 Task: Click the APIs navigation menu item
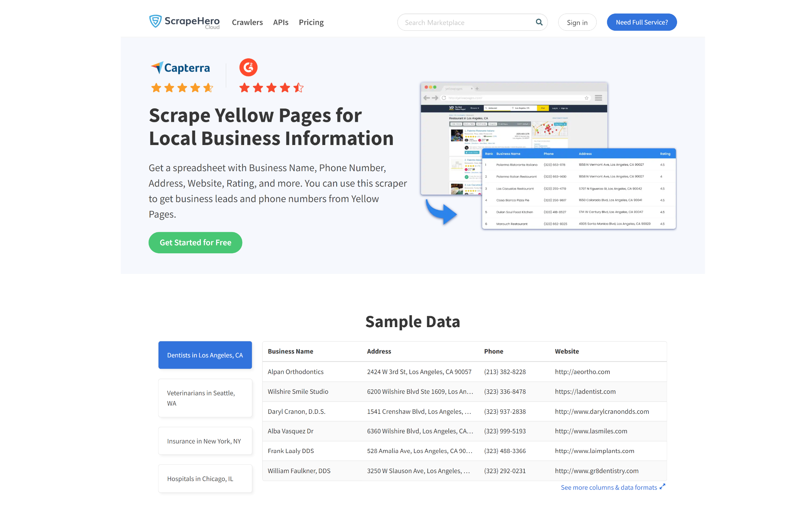click(x=281, y=22)
